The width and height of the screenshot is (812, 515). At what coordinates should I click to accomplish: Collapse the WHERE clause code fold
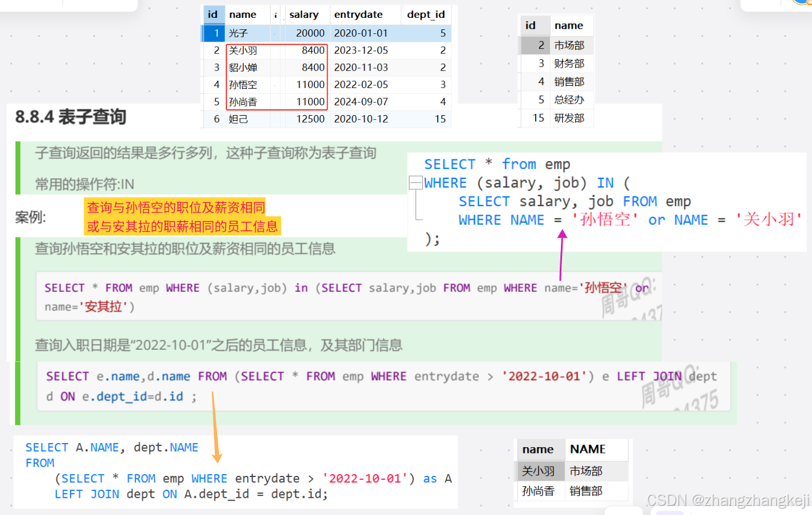(415, 182)
